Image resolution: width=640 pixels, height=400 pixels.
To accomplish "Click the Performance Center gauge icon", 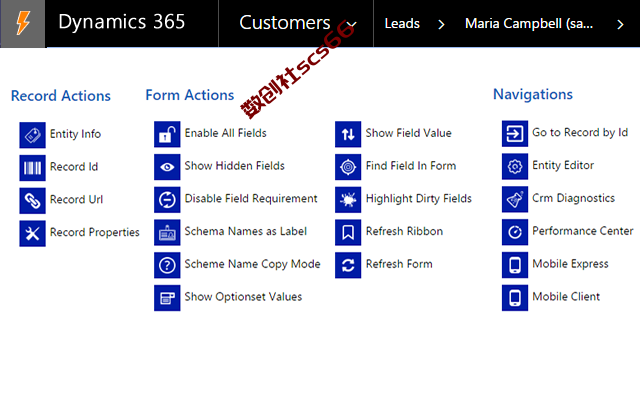I will coord(515,232).
